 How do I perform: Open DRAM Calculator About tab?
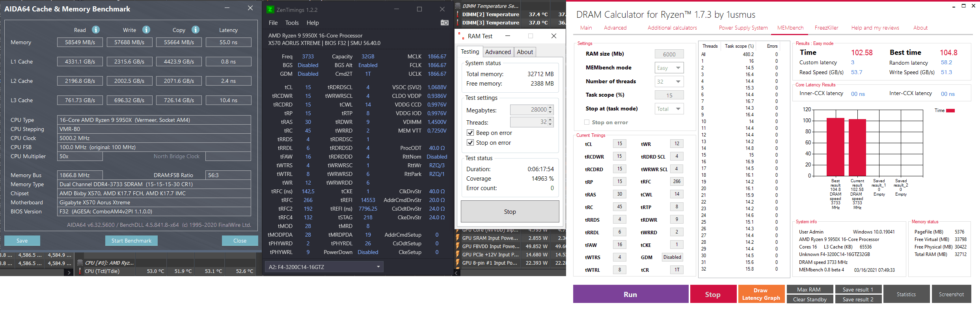coord(920,28)
